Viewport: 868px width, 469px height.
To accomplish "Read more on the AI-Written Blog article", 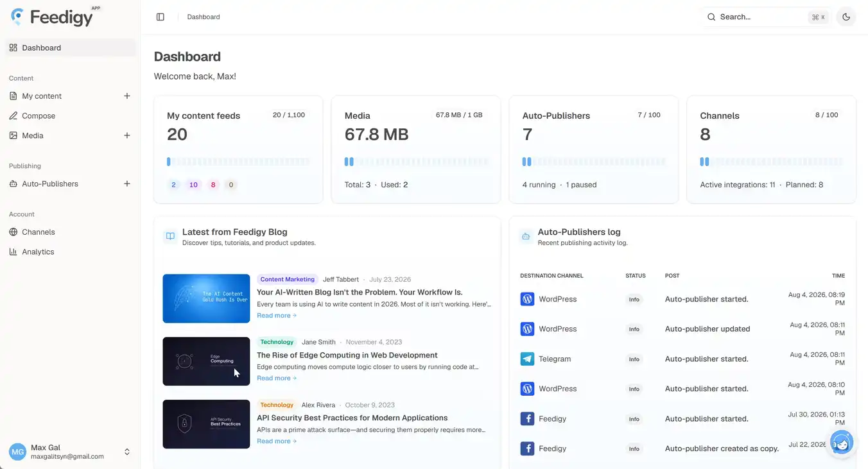I will 277,316.
